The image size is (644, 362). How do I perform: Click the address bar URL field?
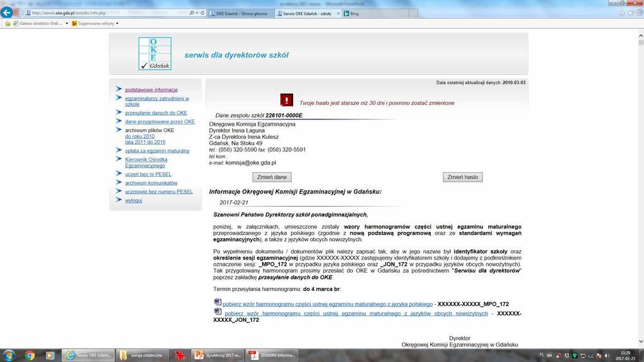click(x=107, y=13)
